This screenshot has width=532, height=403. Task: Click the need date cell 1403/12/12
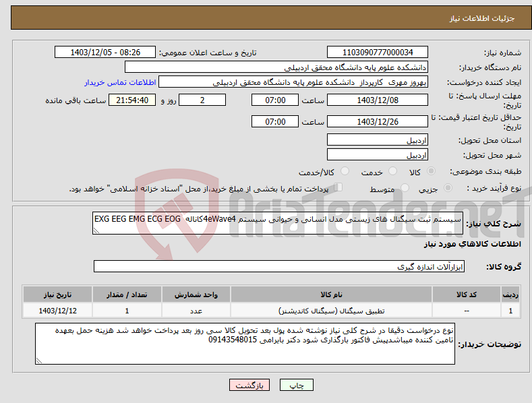[x=57, y=311]
